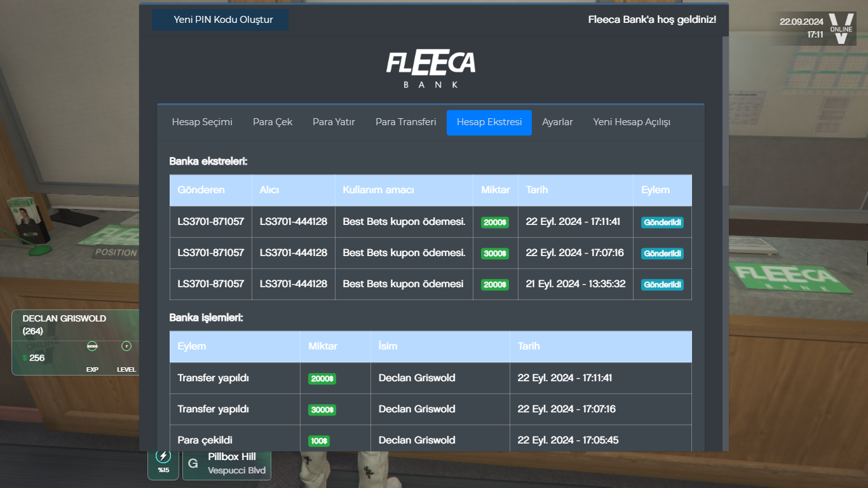Click sender LS3701-871057 in the 13:35:32 row

(x=211, y=284)
